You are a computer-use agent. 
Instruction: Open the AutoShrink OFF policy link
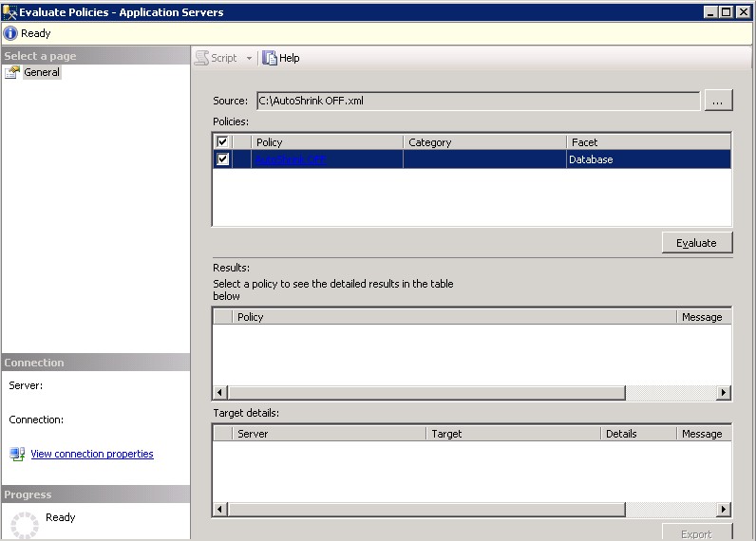291,159
